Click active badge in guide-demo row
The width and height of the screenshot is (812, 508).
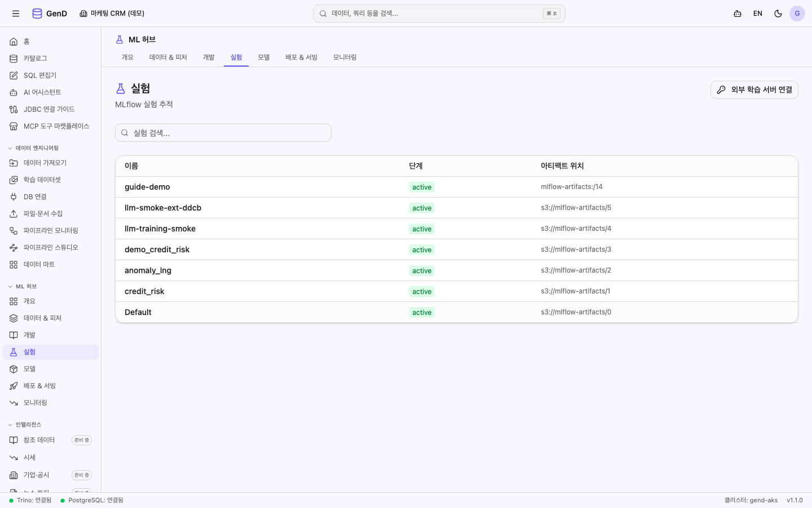pyautogui.click(x=422, y=187)
